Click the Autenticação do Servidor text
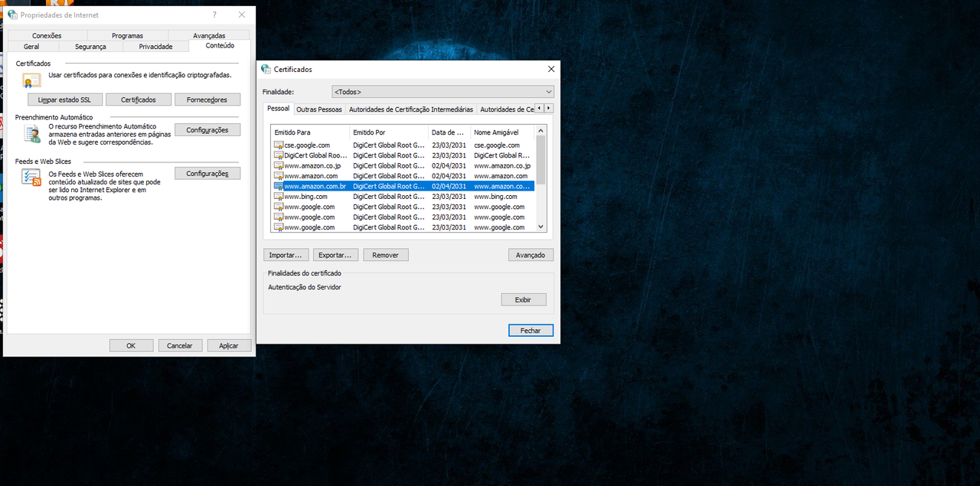 (305, 287)
